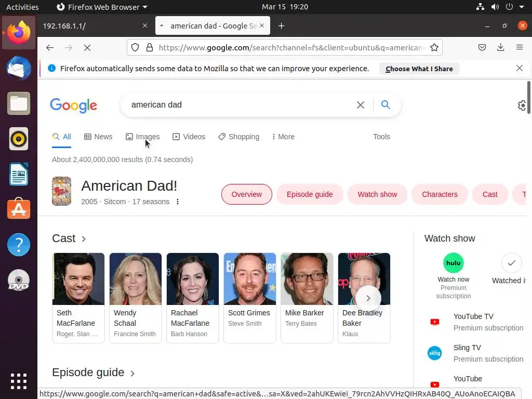This screenshot has width=532, height=399.
Task: Clear the Google search box text
Action: pos(361,105)
